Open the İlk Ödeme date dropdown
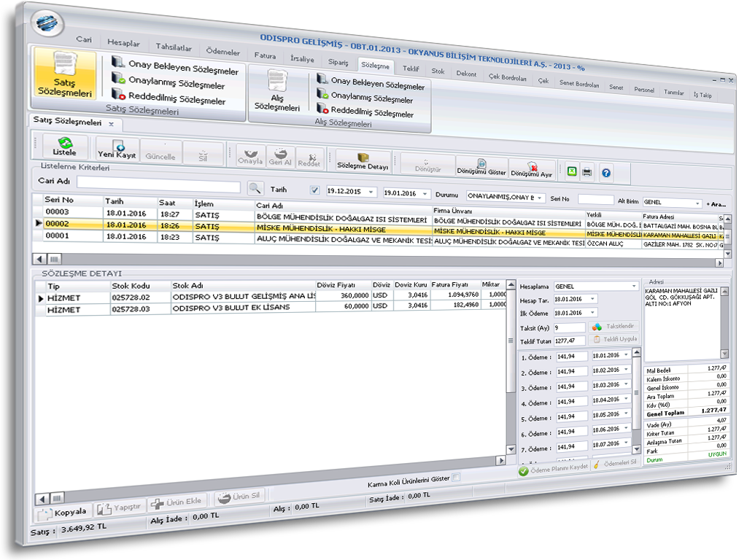The image size is (747, 560). pos(592,313)
